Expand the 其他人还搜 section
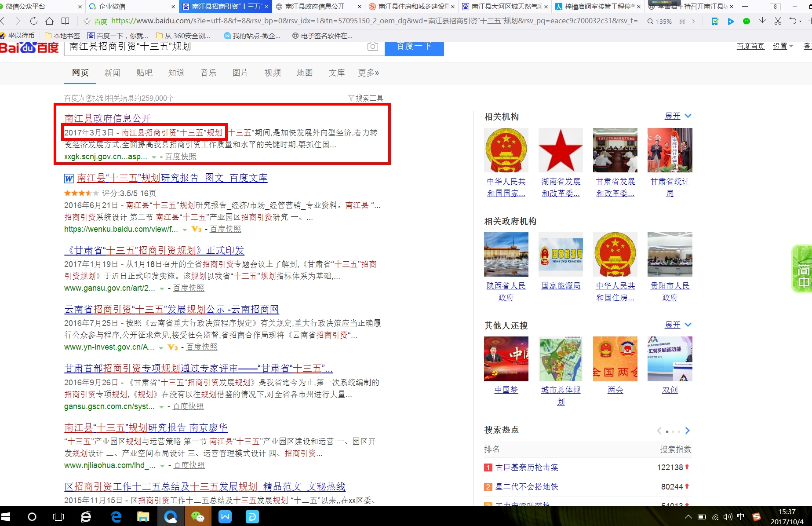Screen dimensions: 812x526 (x=678, y=325)
